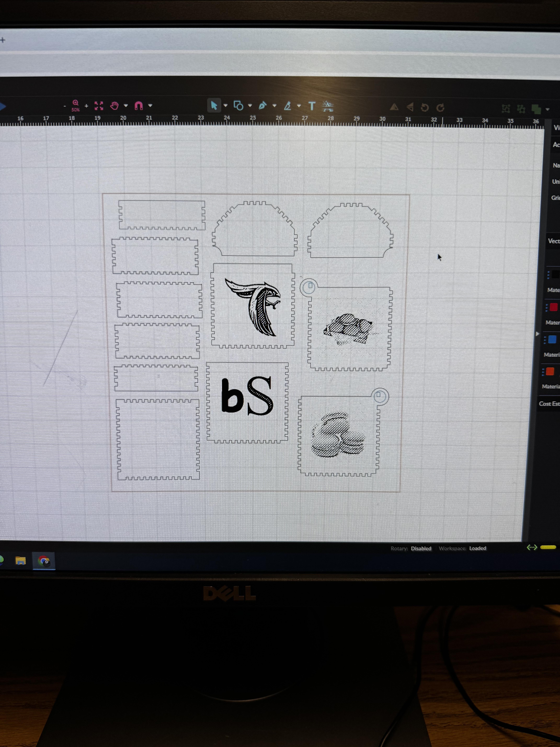The height and width of the screenshot is (747, 560).
Task: Click the drag handle beside the red swatch
Action: tap(547, 307)
